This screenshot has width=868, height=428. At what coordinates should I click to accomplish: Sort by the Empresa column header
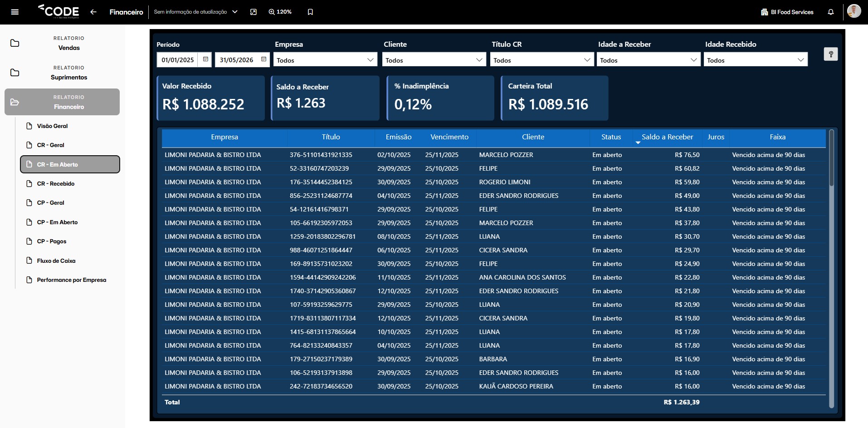[x=224, y=137]
